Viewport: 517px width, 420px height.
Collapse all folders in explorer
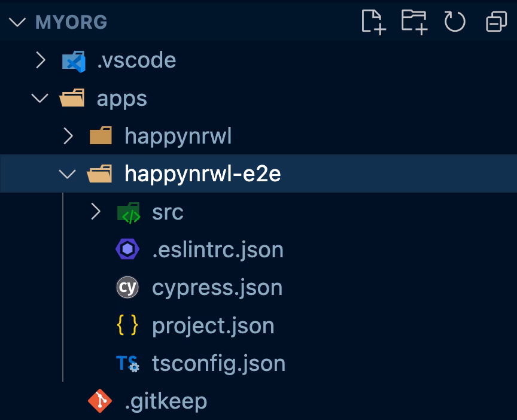click(x=496, y=22)
